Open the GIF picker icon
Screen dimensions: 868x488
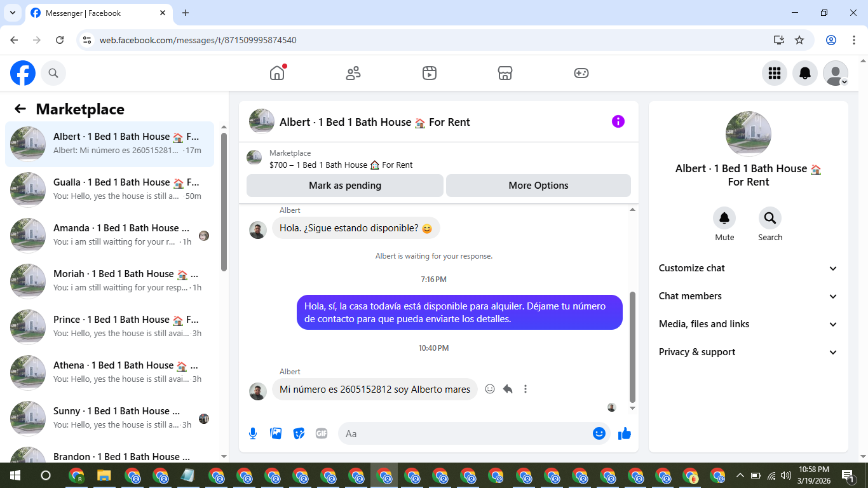322,433
